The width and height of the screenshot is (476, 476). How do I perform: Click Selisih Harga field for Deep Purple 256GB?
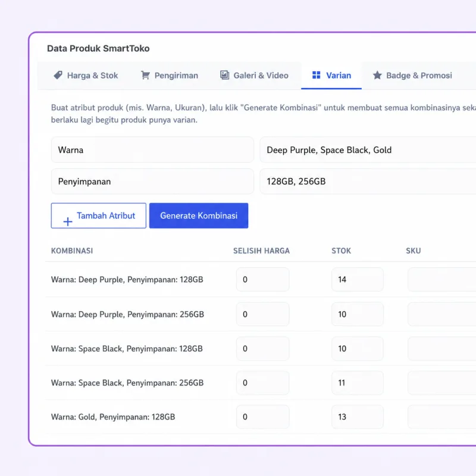click(262, 314)
